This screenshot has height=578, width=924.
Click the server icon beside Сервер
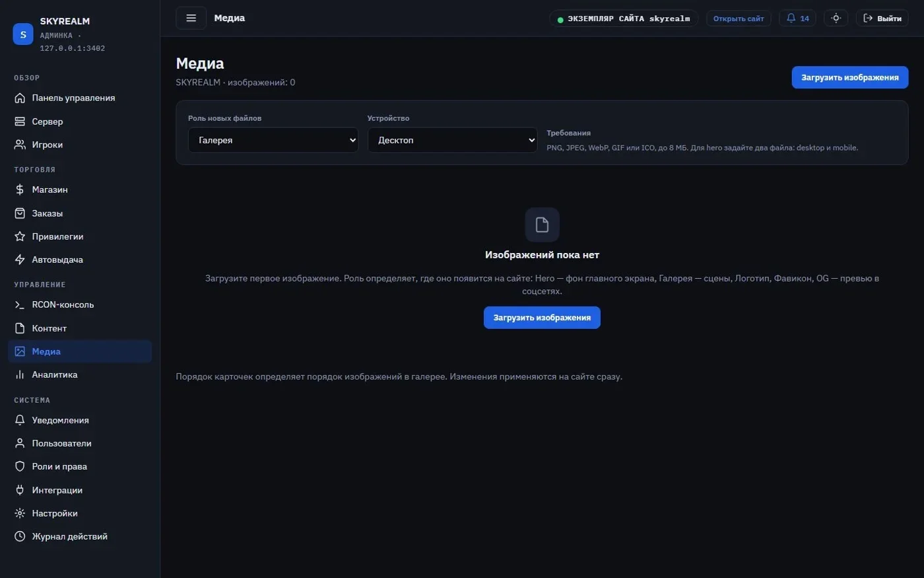(x=20, y=122)
